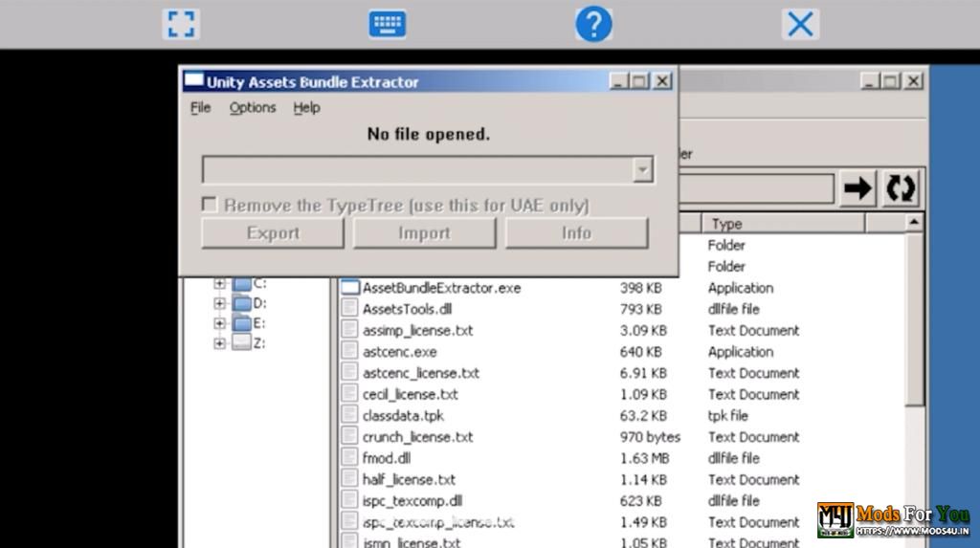Viewport: 980px width, 548px height.
Task: Click the '970 bytes' size cell
Action: (650, 437)
